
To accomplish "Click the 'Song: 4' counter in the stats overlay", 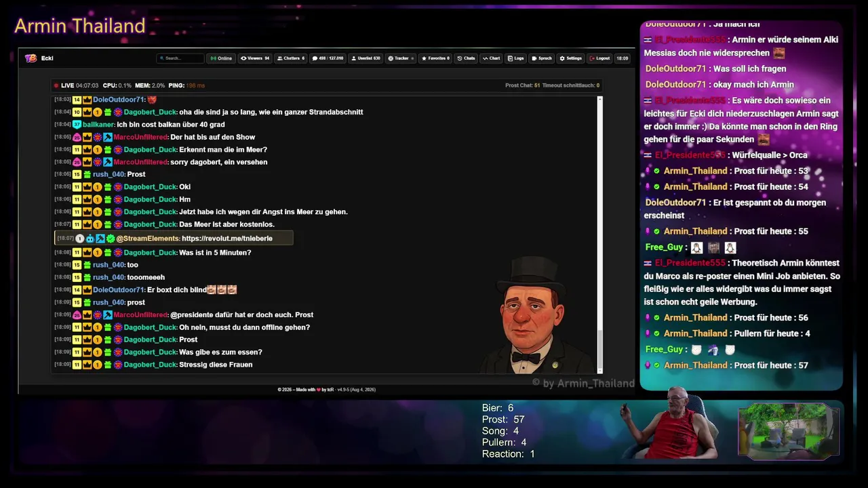I will 500,431.
